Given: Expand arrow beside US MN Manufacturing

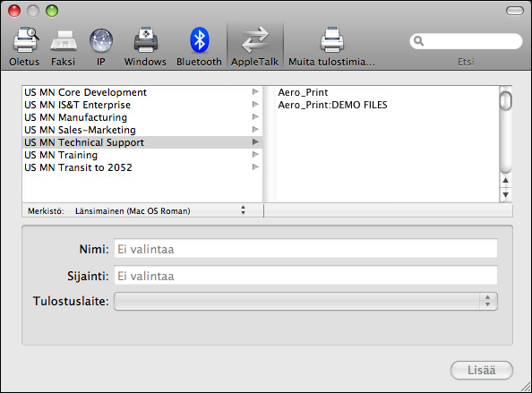Looking at the screenshot, I should click(x=255, y=117).
